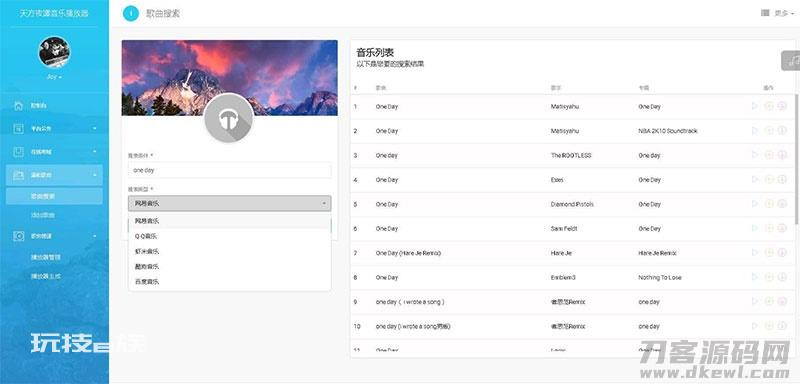
Task: Download the Hare Je Remix track
Action: (x=782, y=253)
